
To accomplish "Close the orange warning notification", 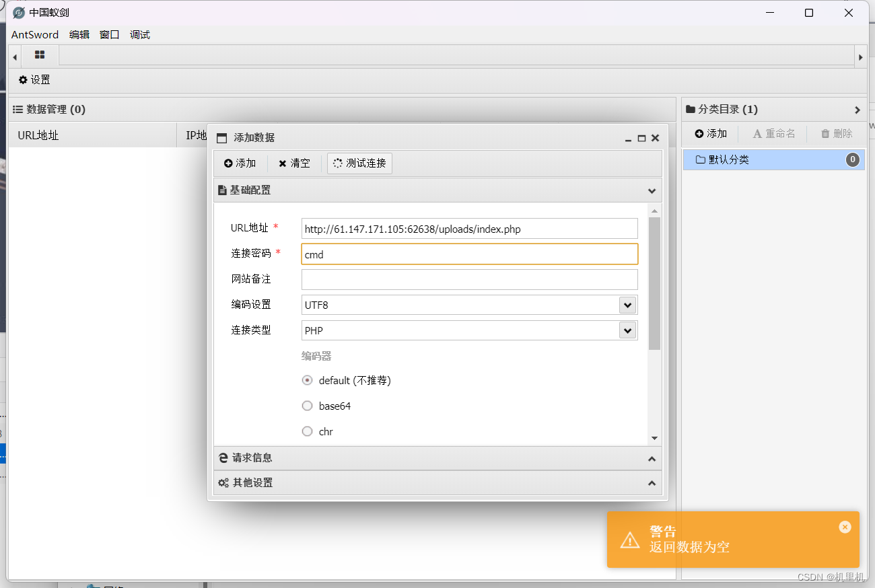I will tap(845, 527).
